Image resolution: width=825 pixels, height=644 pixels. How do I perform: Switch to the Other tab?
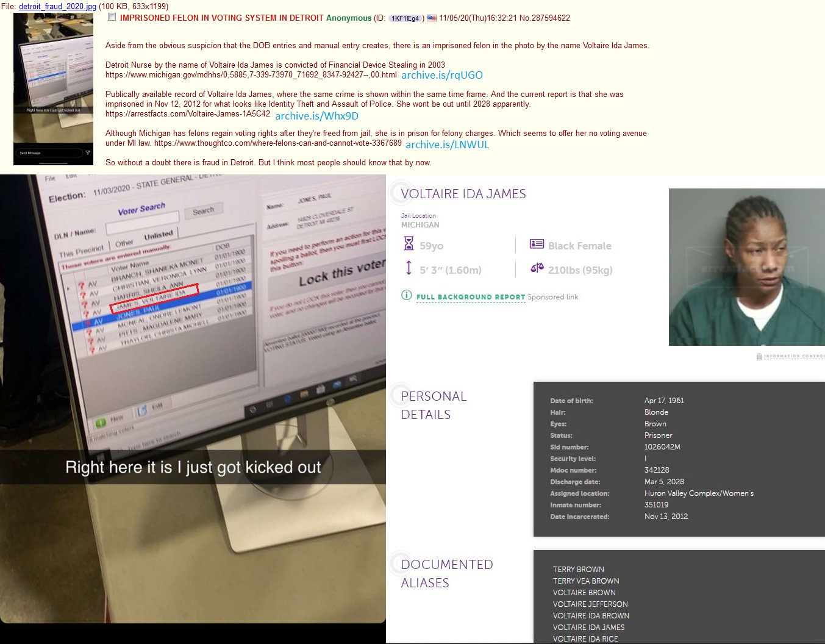tap(124, 243)
